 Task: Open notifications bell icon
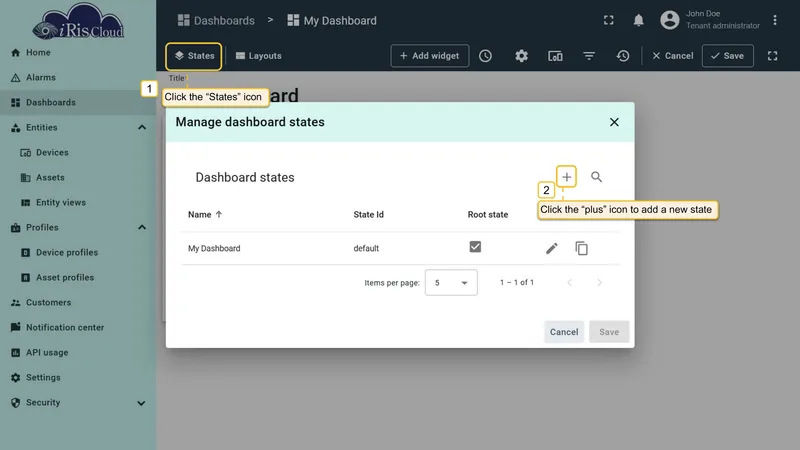coord(638,20)
